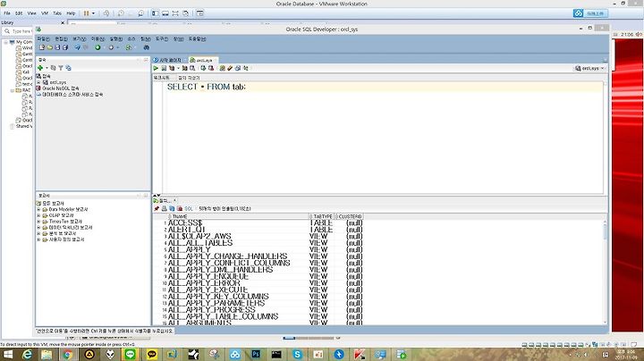Expand the OLAP reports folder
This screenshot has width=644, height=361.
coord(38,215)
